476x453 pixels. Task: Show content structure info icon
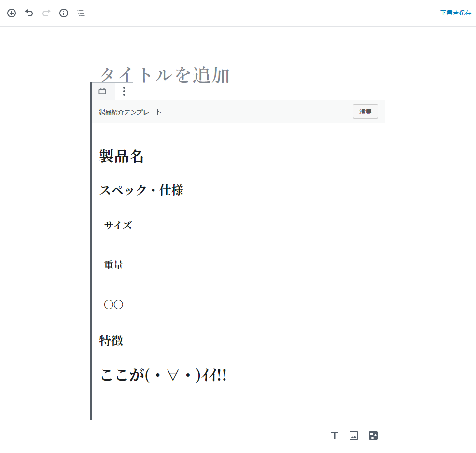click(64, 13)
